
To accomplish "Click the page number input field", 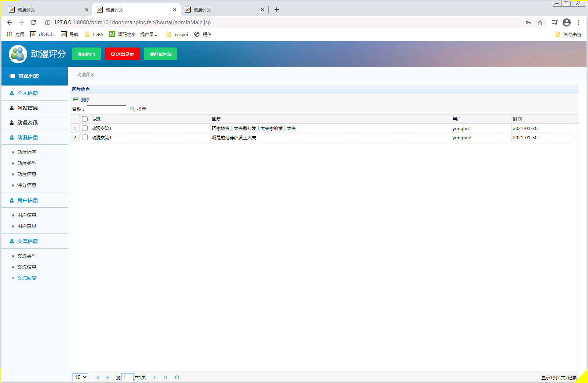I will point(127,377).
